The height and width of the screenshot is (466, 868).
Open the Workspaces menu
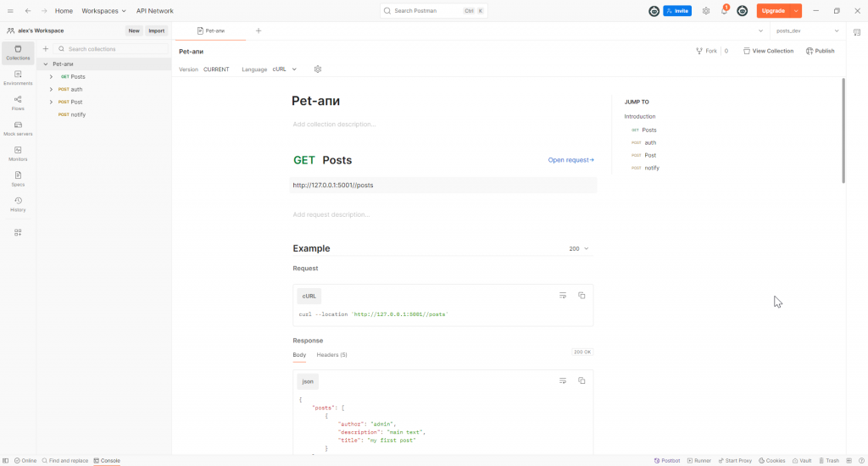103,11
